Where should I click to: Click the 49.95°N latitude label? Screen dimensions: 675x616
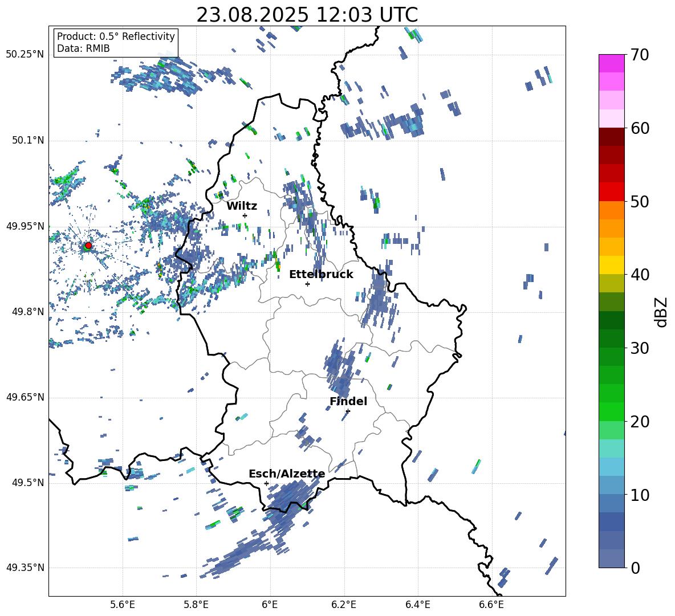[25, 226]
